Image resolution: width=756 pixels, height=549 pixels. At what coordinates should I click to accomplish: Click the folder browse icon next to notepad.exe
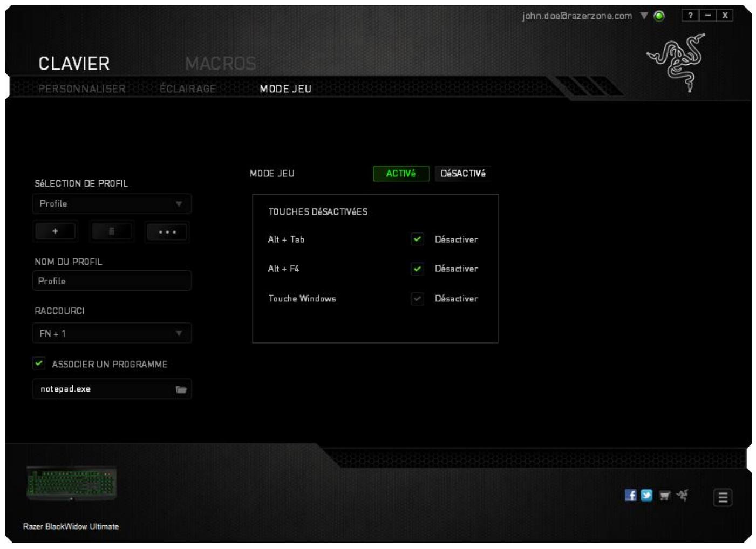(x=181, y=389)
